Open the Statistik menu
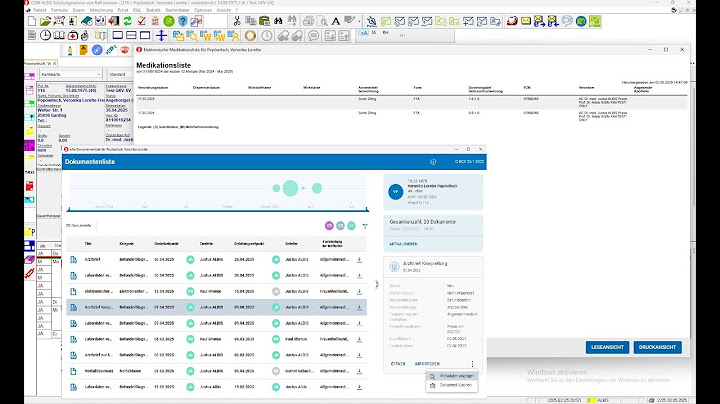720x404 pixels. (x=153, y=10)
